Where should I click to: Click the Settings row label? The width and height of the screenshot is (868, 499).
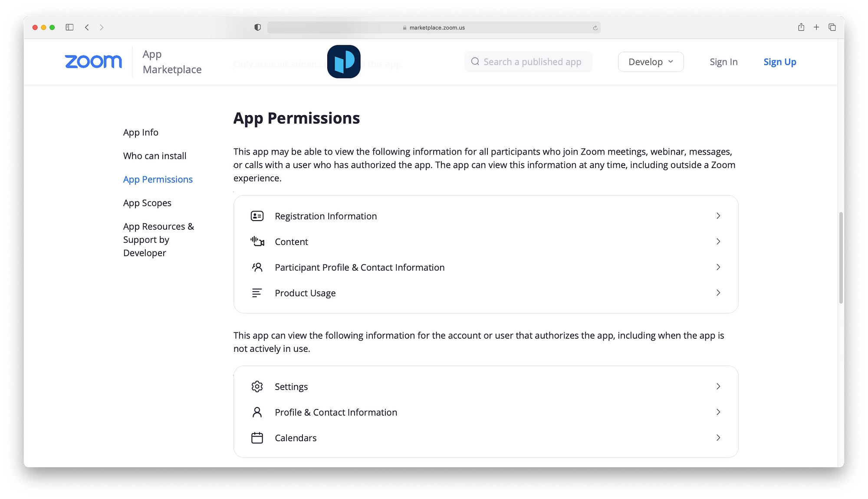click(x=291, y=387)
